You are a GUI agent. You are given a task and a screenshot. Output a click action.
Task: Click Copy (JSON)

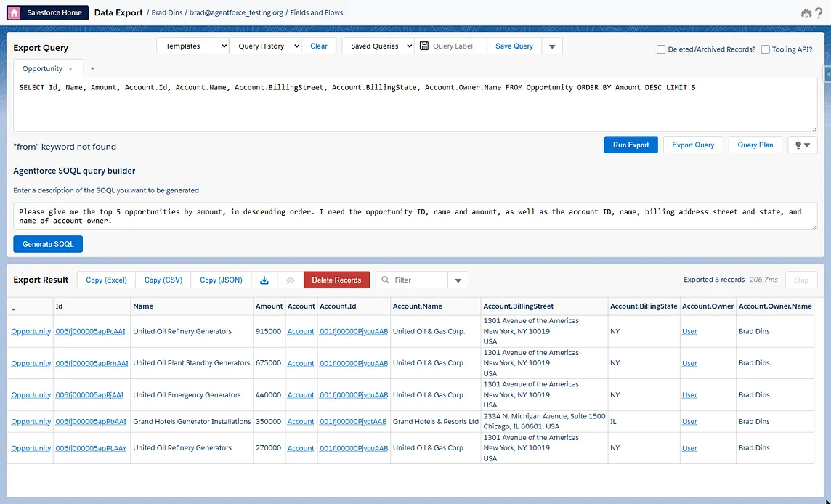pyautogui.click(x=221, y=280)
